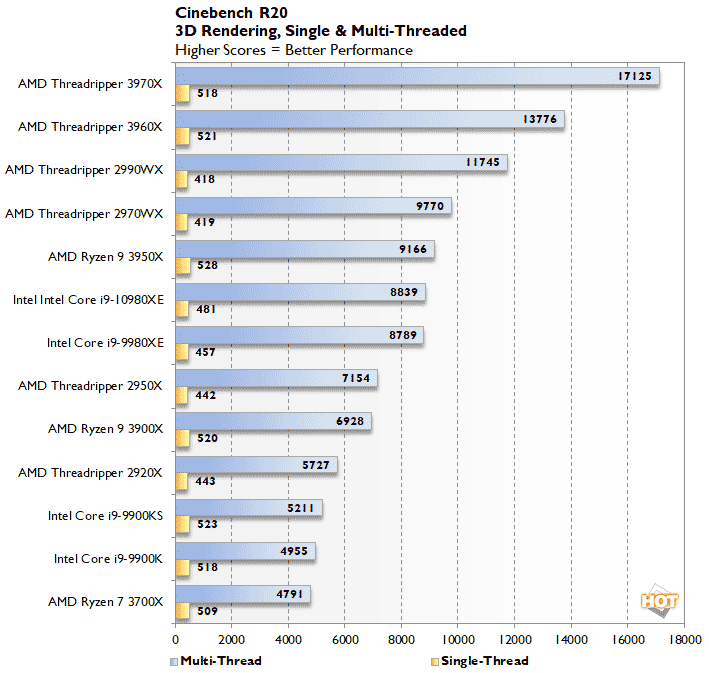Select the Intel Core i9-9900KS label

[x=105, y=516]
